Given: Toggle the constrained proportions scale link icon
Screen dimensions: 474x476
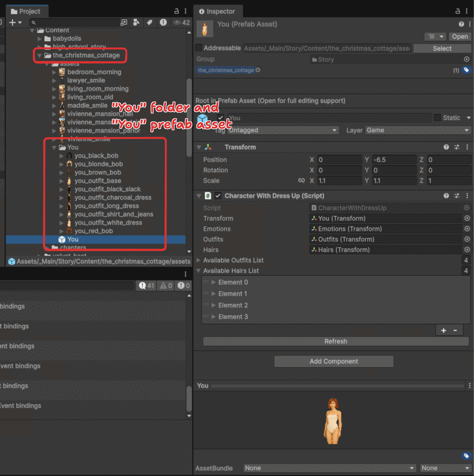Looking at the screenshot, I should coord(301,181).
